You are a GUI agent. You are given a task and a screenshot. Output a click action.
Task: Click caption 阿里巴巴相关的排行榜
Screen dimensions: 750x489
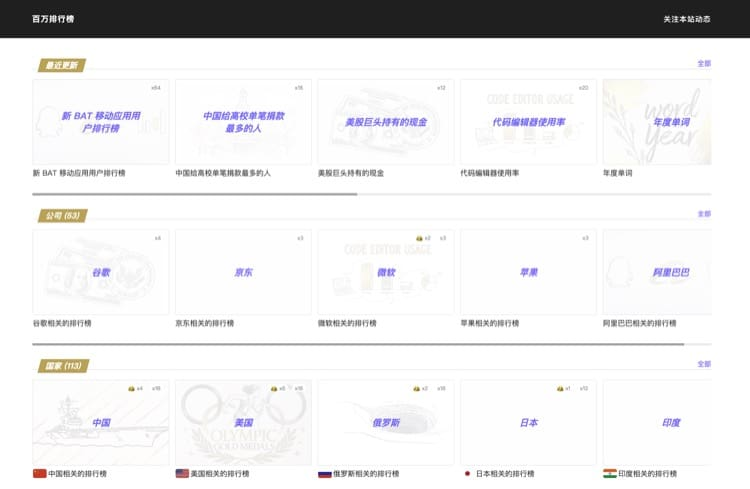click(x=640, y=323)
